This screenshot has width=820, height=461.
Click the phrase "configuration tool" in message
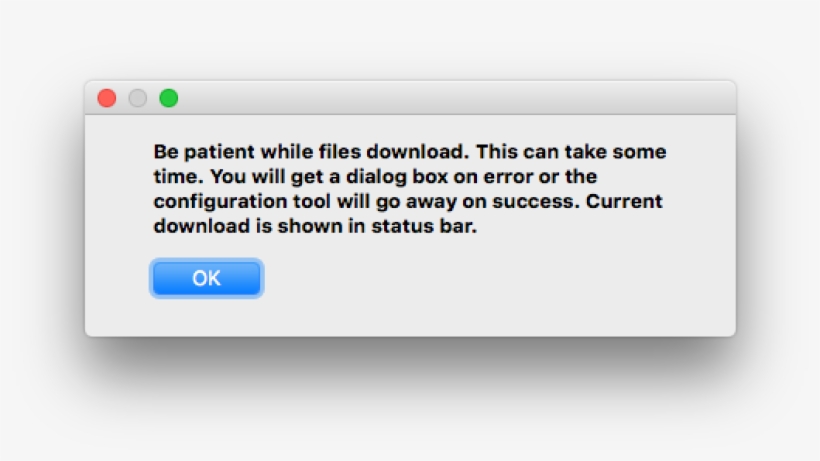234,202
